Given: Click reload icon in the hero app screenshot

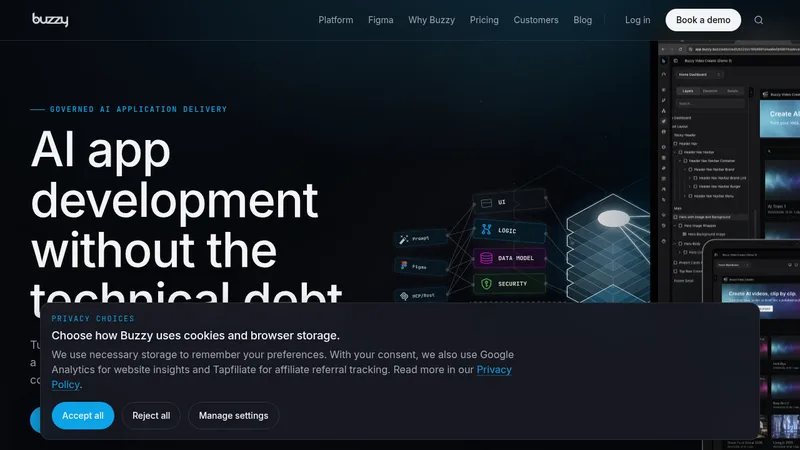Looking at the screenshot, I should pyautogui.click(x=680, y=49).
